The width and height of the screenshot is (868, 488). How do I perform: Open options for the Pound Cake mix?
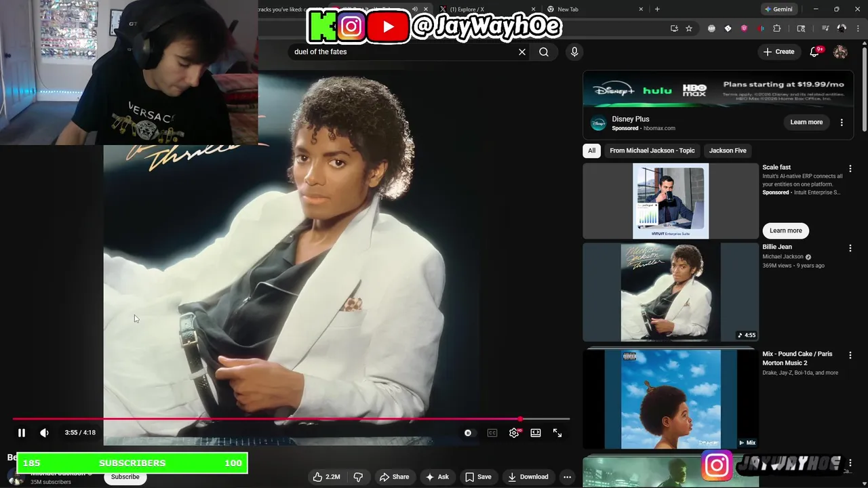pos(850,355)
